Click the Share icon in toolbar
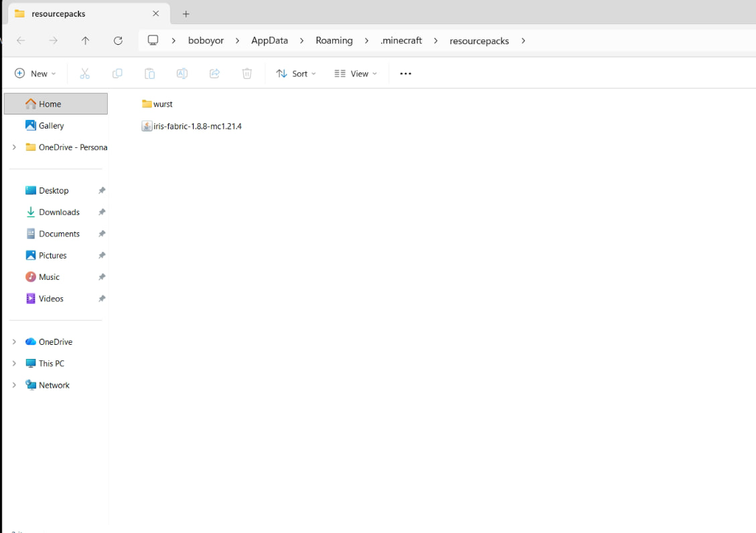 click(x=214, y=74)
